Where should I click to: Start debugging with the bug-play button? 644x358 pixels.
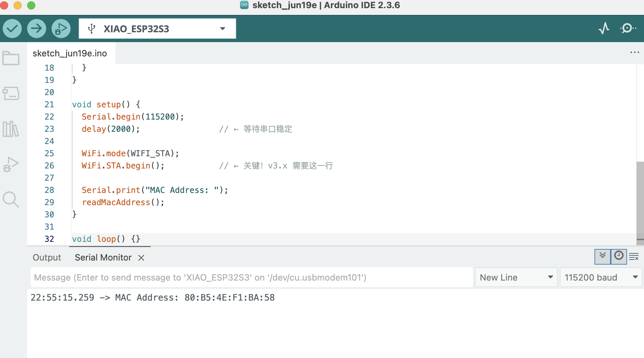[x=61, y=29]
